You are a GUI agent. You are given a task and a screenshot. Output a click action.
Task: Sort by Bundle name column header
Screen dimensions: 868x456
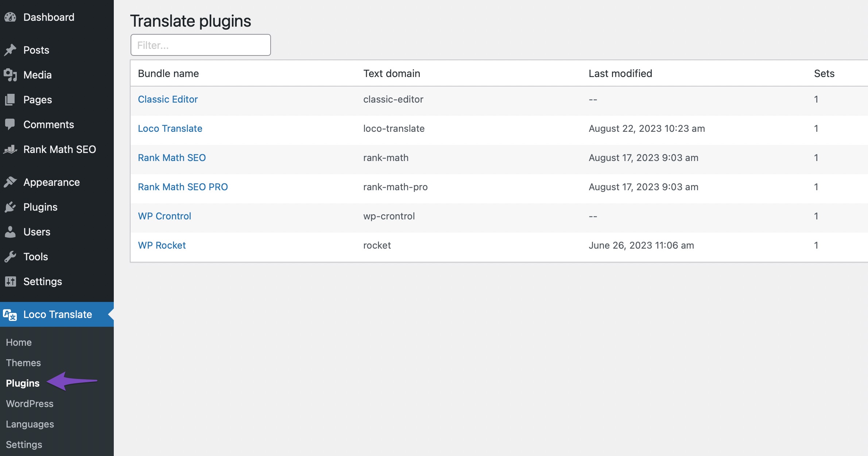pyautogui.click(x=168, y=73)
